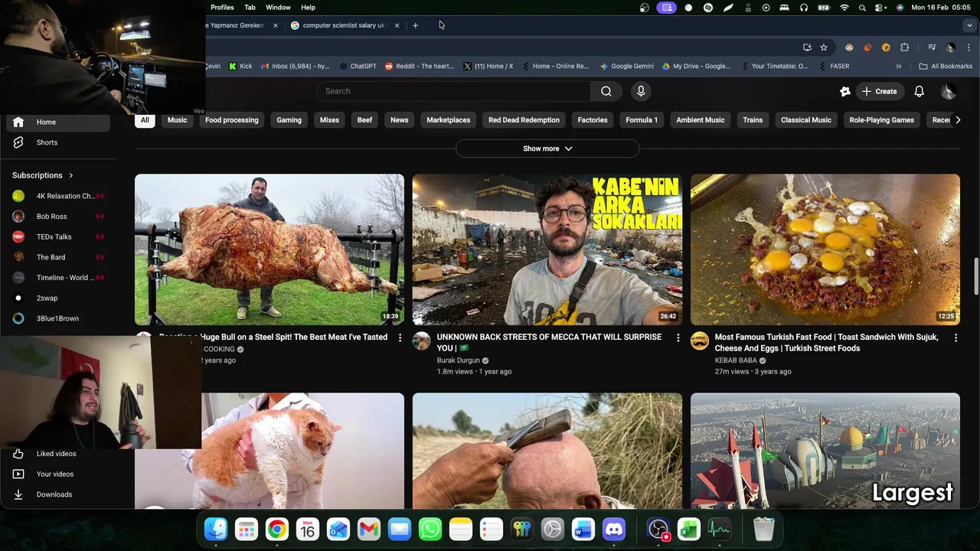
Task: Show next category chips with right arrow
Action: click(x=957, y=120)
